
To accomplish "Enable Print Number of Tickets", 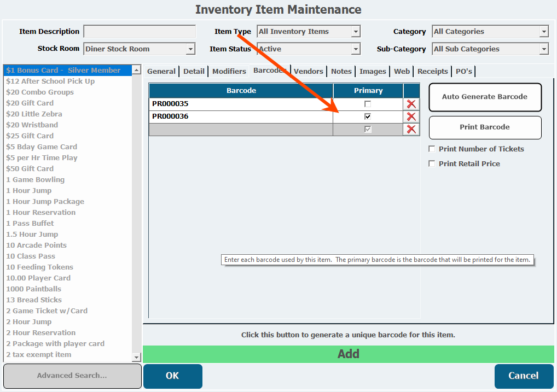I will click(x=432, y=149).
